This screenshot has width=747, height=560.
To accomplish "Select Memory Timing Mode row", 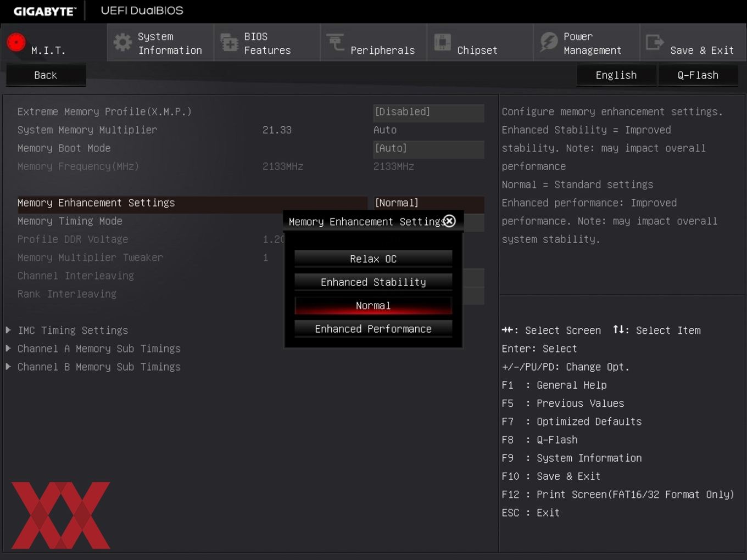I will tap(70, 221).
